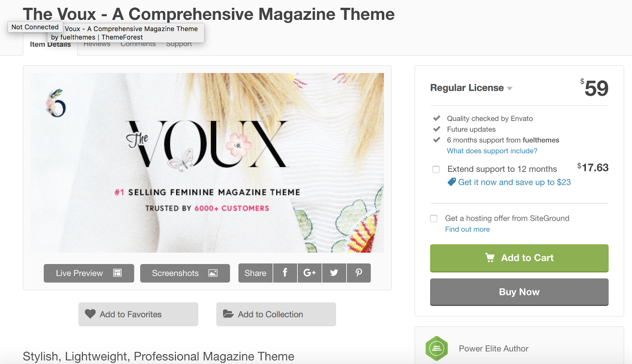
Task: Share the theme on Facebook
Action: tap(285, 273)
